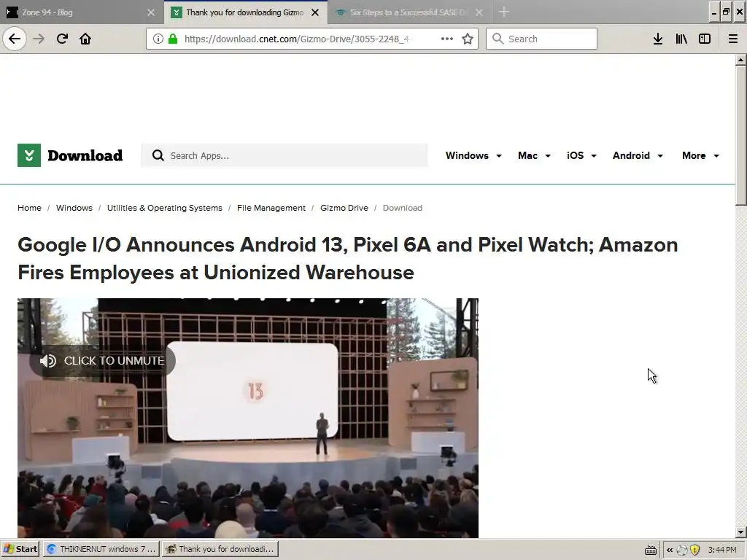Open Utilities & Operating Systems breadcrumb
Screen dimensions: 747x560
pyautogui.click(x=164, y=208)
